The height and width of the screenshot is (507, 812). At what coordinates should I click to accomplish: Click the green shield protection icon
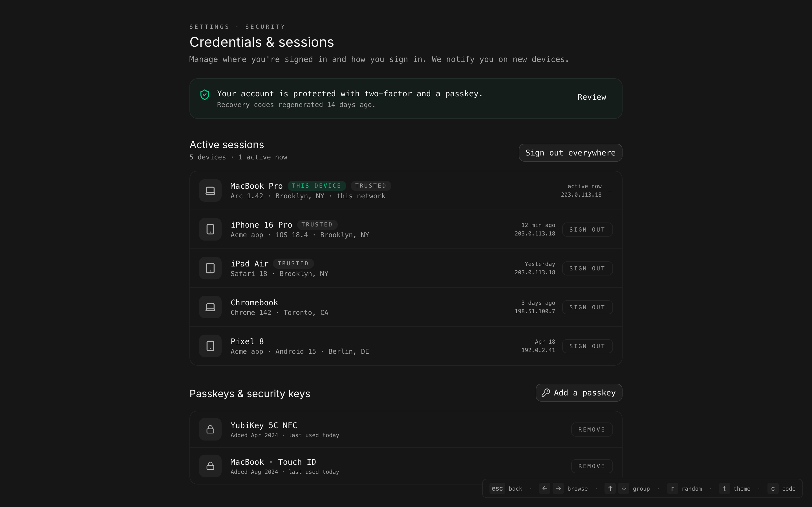205,95
